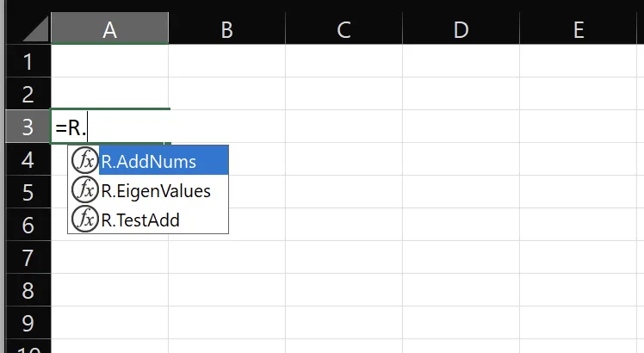Screen dimensions: 644x353
Task: Click cell C2 in the grid
Action: tap(344, 94)
